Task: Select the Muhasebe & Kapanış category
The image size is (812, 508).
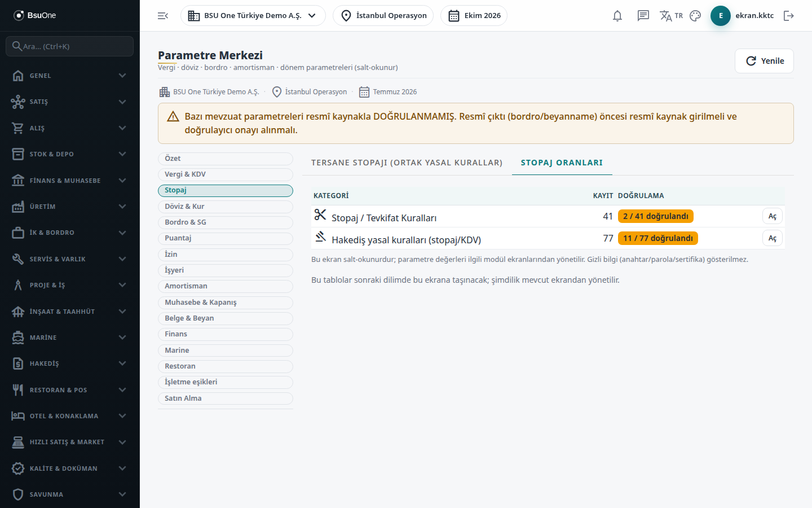Action: pos(226,303)
